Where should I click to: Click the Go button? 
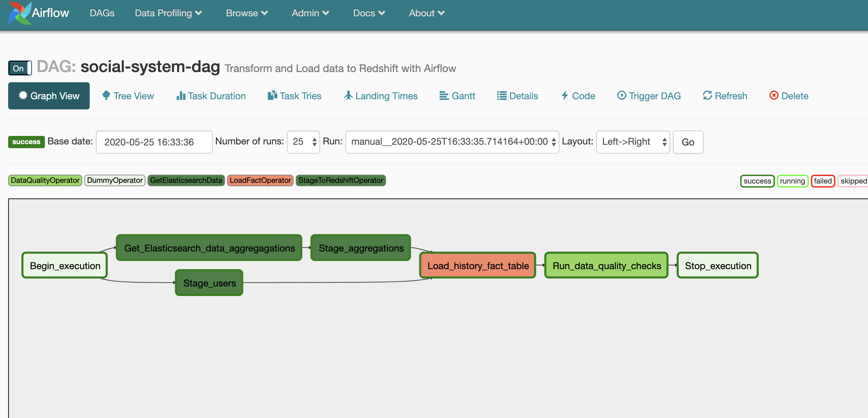click(x=688, y=142)
